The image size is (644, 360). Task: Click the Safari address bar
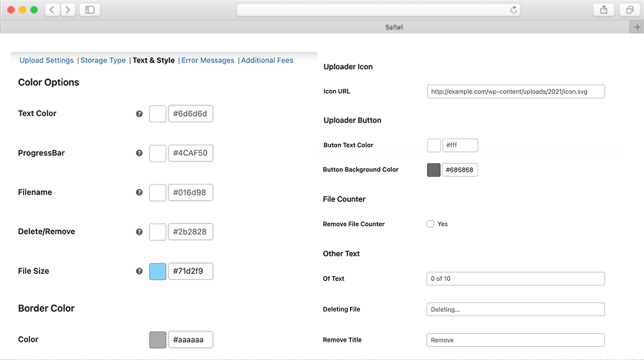pos(379,10)
